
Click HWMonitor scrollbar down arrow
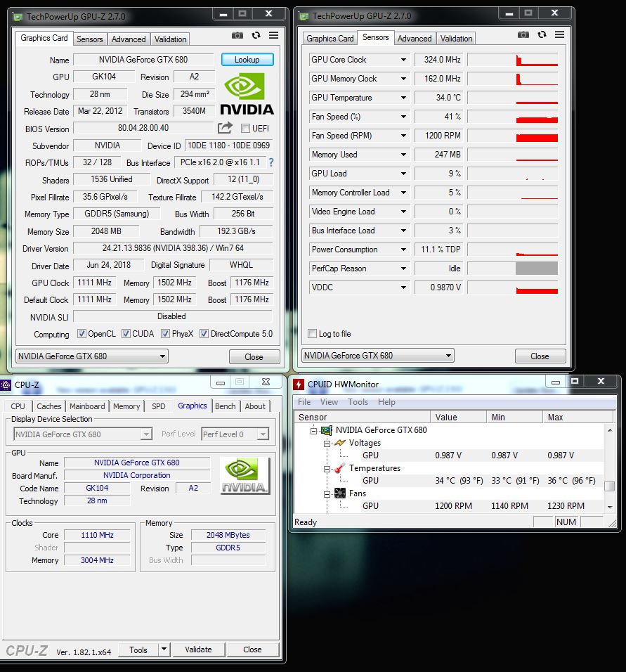610,507
